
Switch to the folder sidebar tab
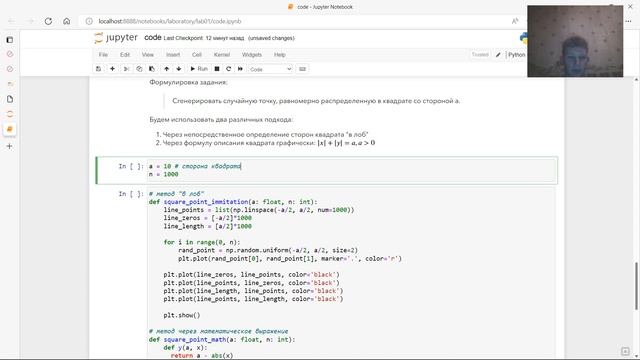pyautogui.click(x=10, y=84)
